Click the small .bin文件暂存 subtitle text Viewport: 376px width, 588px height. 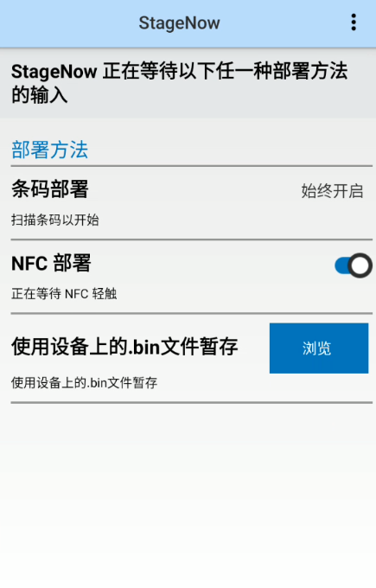[85, 382]
